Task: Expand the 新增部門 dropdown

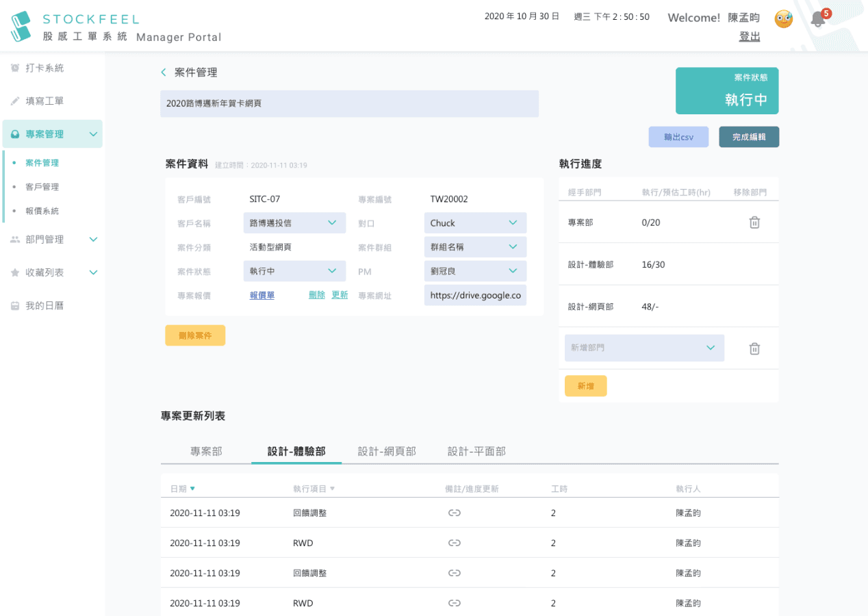Action: pos(643,348)
